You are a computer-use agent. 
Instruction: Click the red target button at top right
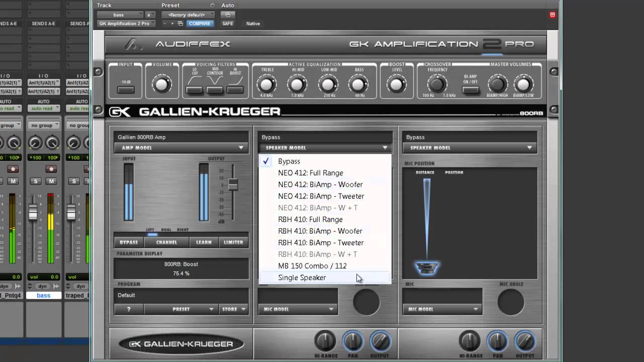[552, 15]
